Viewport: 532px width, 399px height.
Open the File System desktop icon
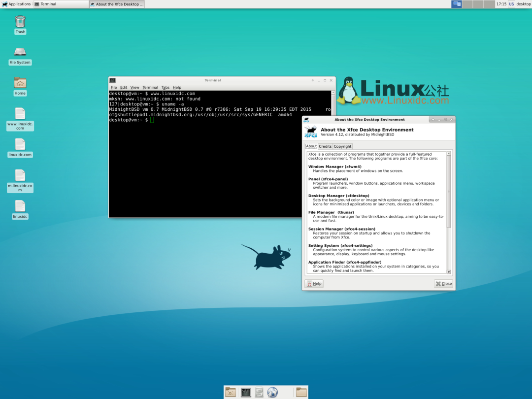coord(20,54)
